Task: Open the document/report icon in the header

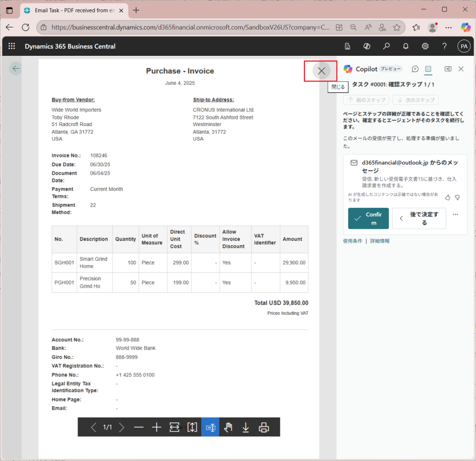Action: [347, 46]
